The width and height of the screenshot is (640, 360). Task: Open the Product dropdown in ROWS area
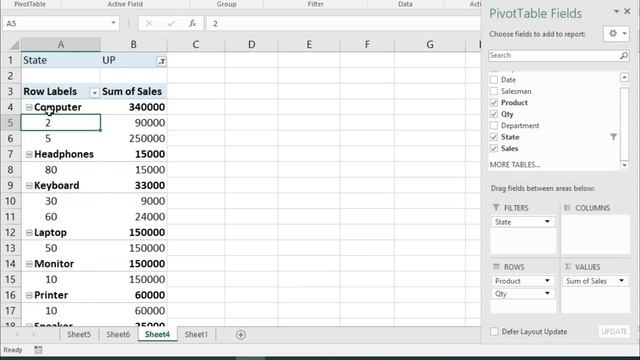pyautogui.click(x=547, y=281)
